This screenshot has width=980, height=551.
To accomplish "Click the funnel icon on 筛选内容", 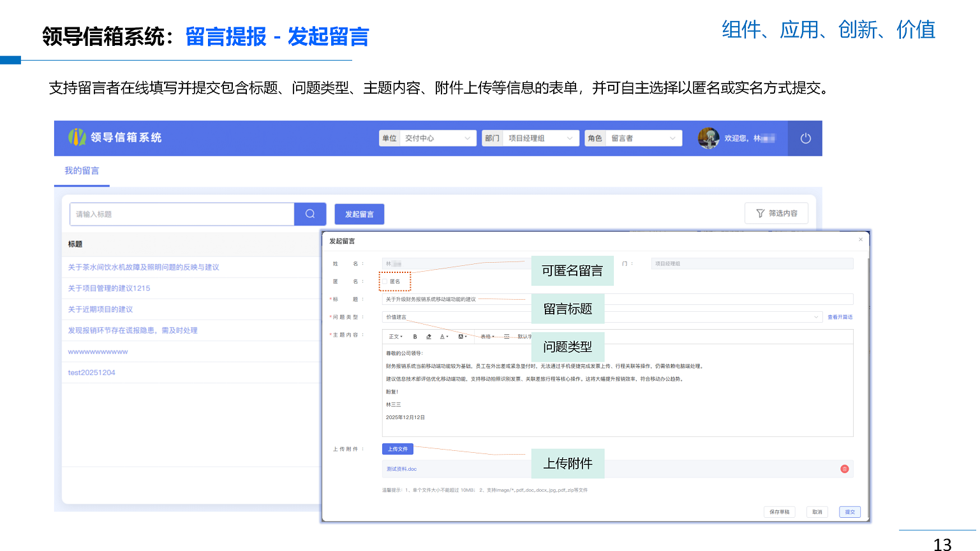I will point(760,213).
